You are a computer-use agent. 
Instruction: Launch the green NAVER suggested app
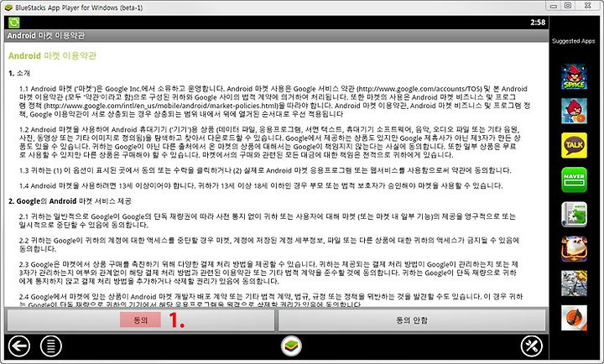tap(574, 179)
